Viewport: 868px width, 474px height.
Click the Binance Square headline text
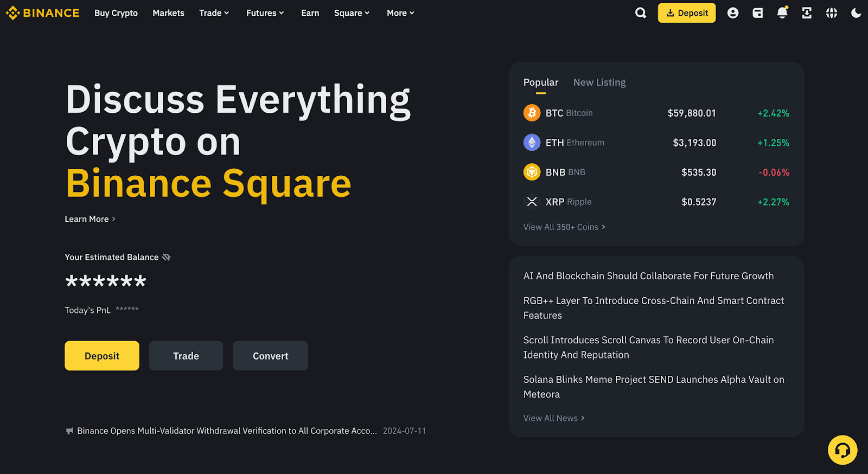click(x=209, y=183)
